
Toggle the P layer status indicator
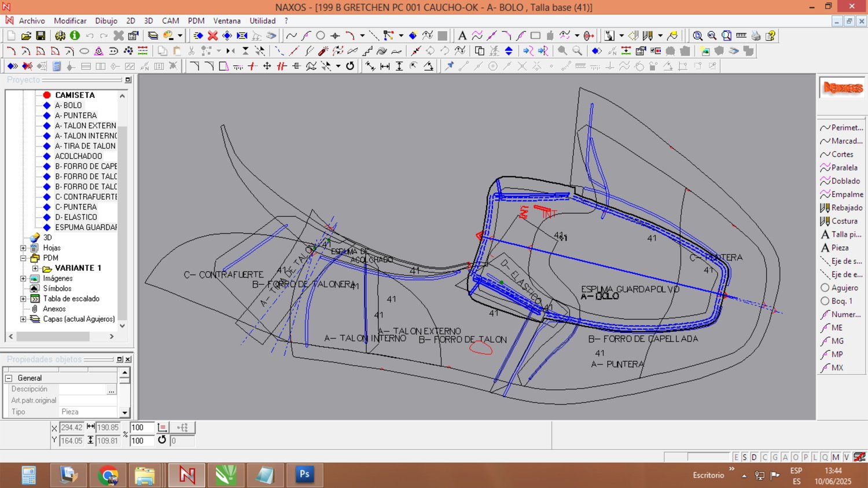805,457
